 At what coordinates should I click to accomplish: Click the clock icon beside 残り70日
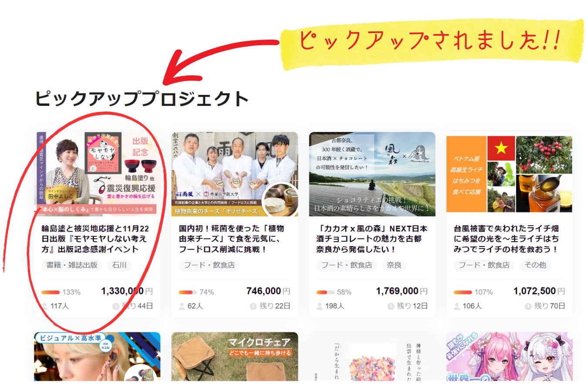point(528,306)
